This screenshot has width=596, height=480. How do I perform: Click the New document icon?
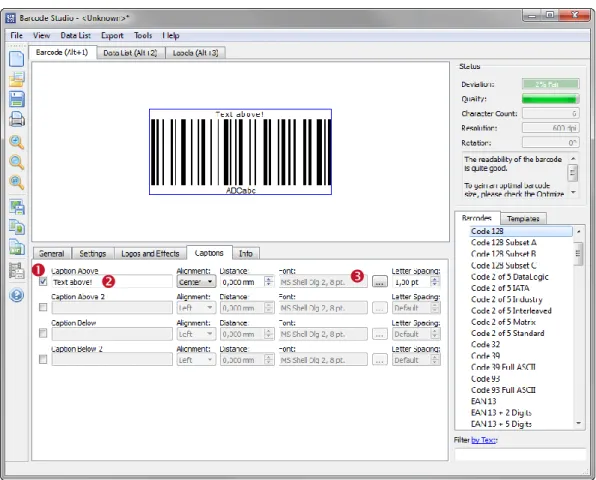point(16,59)
